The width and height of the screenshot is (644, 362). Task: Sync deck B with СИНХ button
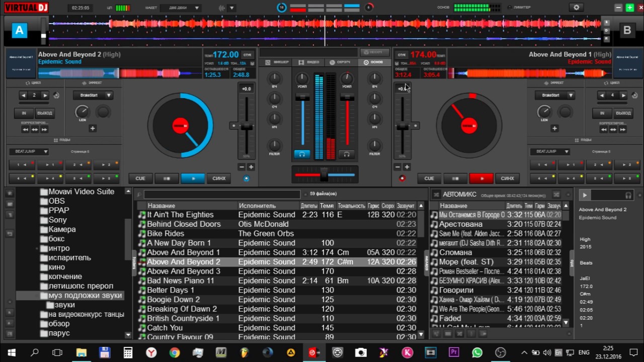(x=508, y=178)
